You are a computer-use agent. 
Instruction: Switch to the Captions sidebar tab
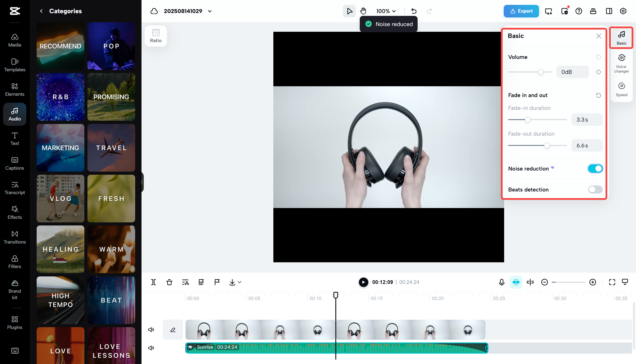15,163
